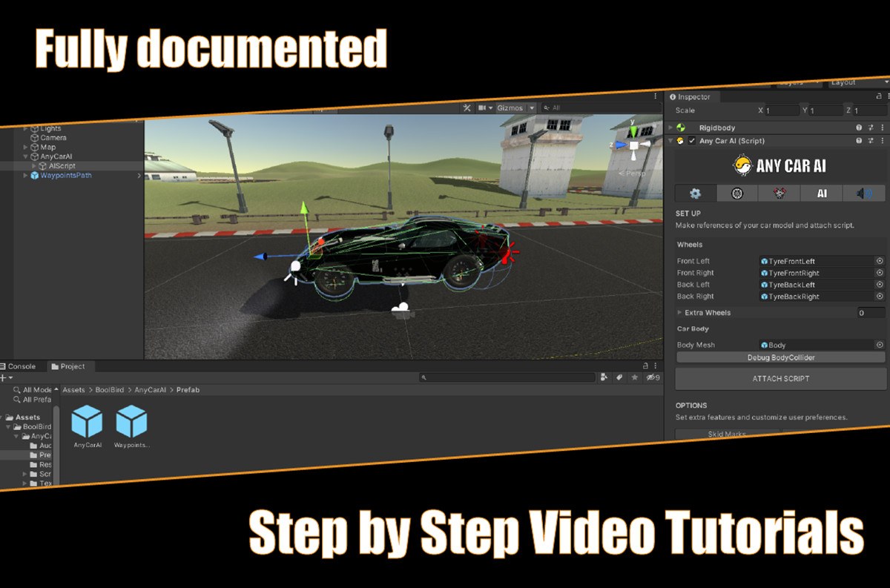Open help for Any Car AI script
The height and width of the screenshot is (588, 890).
point(859,140)
